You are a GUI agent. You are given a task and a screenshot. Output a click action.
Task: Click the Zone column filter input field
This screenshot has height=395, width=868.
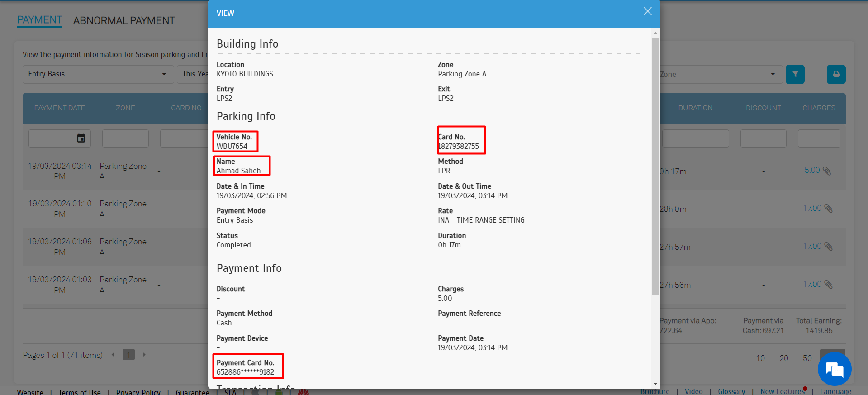[x=125, y=138]
